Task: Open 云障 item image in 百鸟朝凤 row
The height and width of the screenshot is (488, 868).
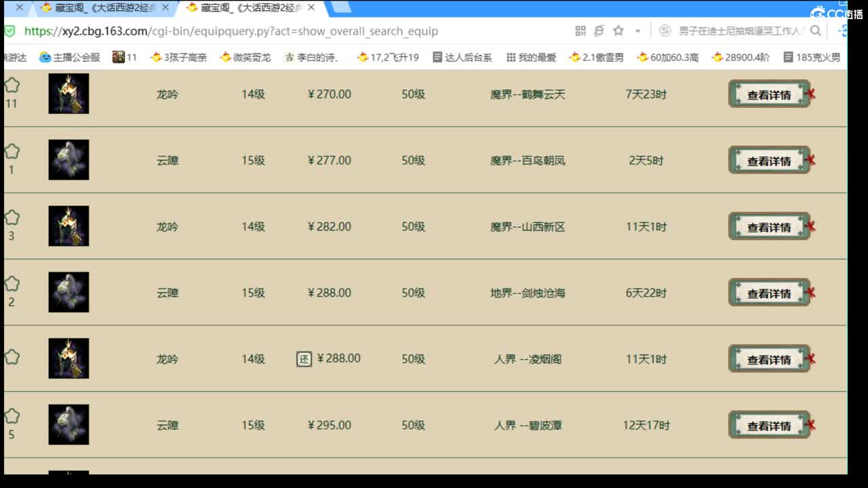Action: coord(68,160)
